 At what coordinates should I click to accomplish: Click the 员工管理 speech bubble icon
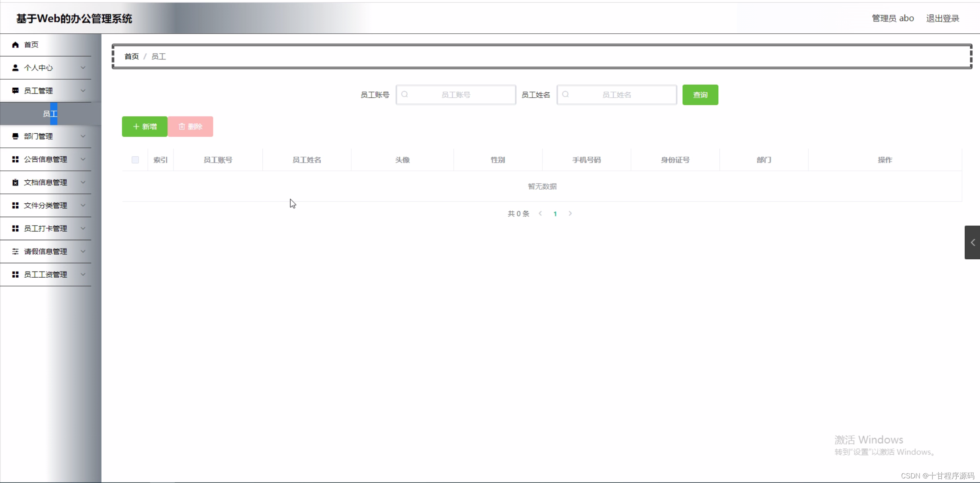pos(15,90)
